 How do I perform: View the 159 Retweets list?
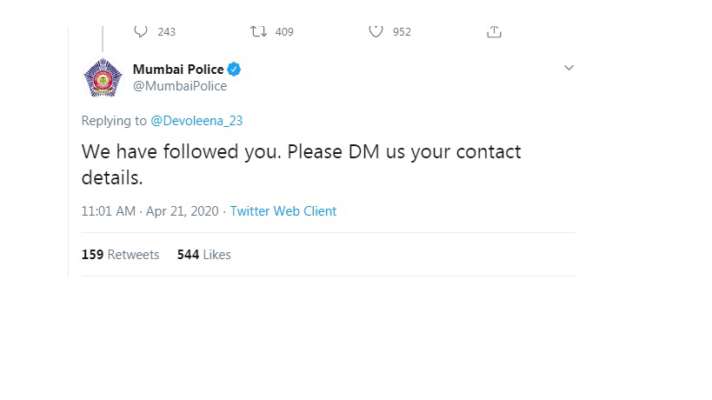(120, 254)
